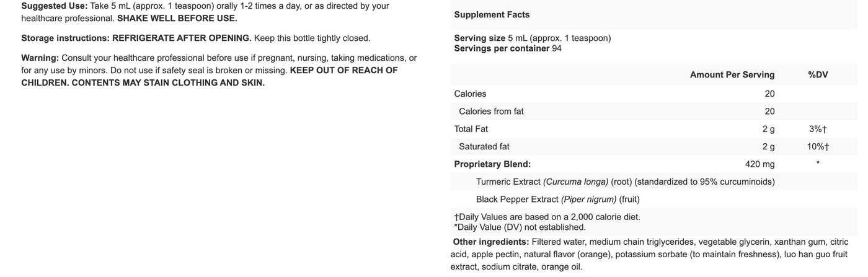
Task: Click the Serving size text
Action: 532,38
